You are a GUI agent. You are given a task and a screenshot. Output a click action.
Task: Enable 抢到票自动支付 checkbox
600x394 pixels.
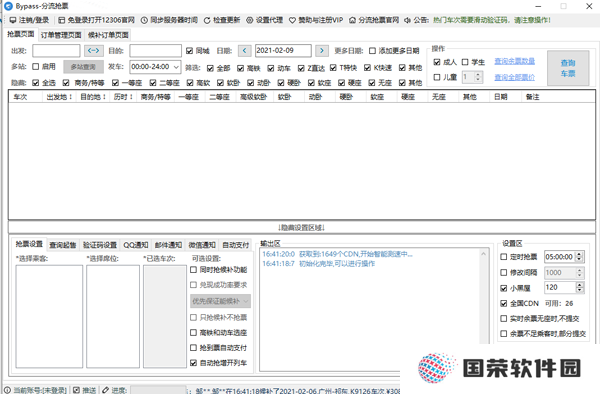click(x=193, y=348)
